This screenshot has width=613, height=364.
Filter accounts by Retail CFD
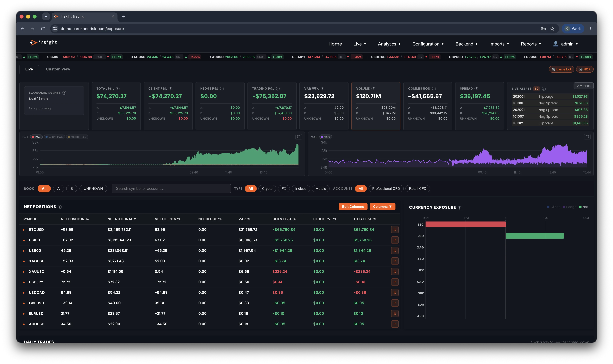click(x=418, y=189)
